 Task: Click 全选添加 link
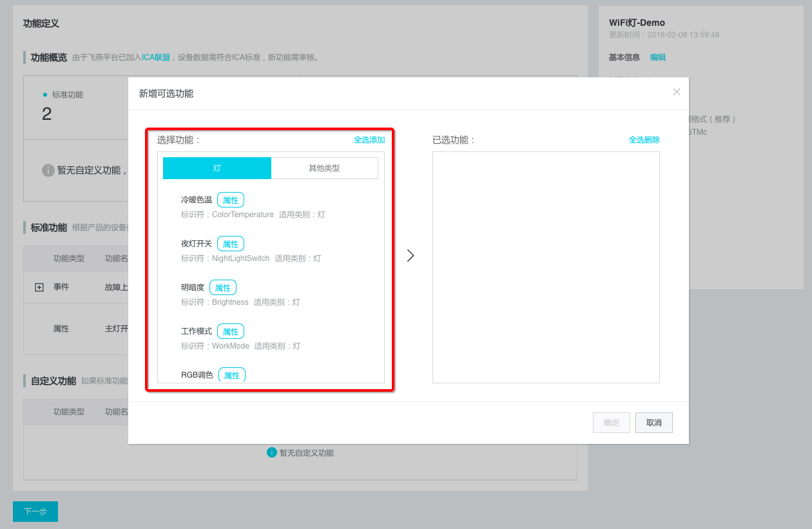[369, 140]
